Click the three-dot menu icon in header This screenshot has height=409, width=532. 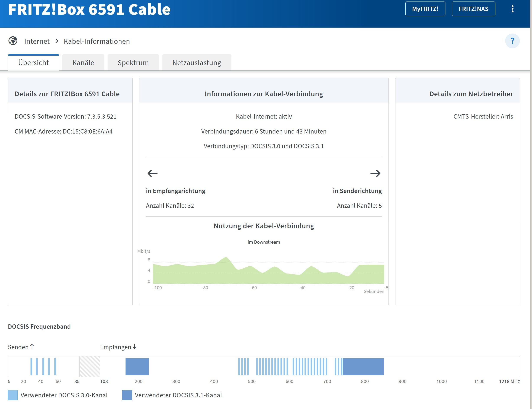[x=513, y=9]
